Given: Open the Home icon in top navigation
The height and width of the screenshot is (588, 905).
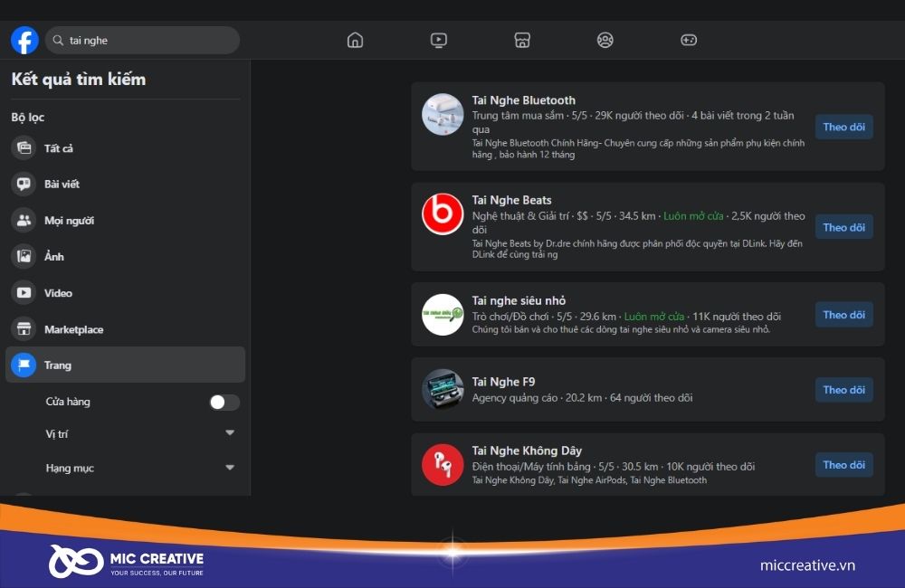Looking at the screenshot, I should click(355, 40).
